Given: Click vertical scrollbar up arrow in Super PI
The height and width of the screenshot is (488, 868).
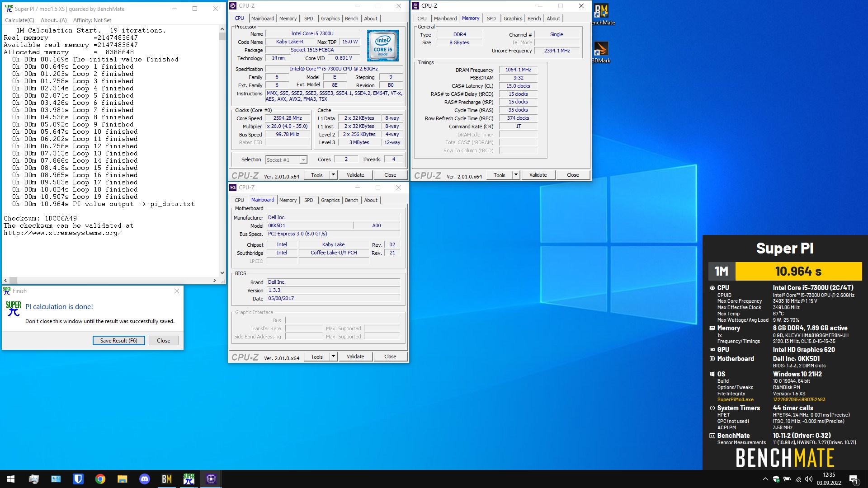Looking at the screenshot, I should tap(222, 29).
